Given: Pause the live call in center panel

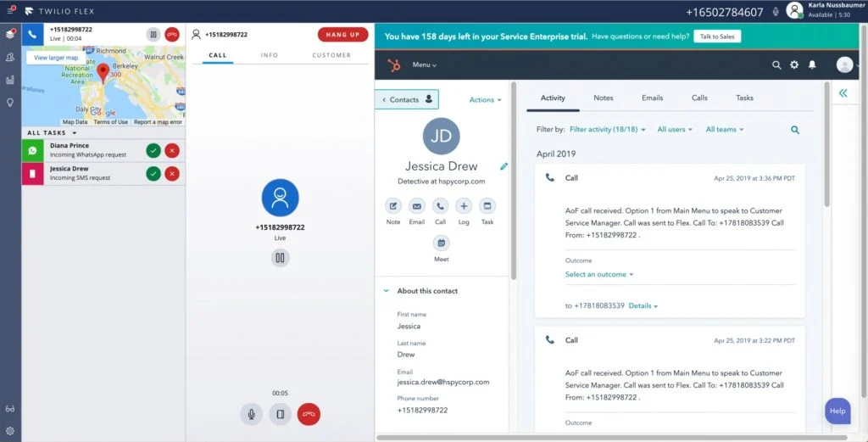Looking at the screenshot, I should pyautogui.click(x=280, y=258).
